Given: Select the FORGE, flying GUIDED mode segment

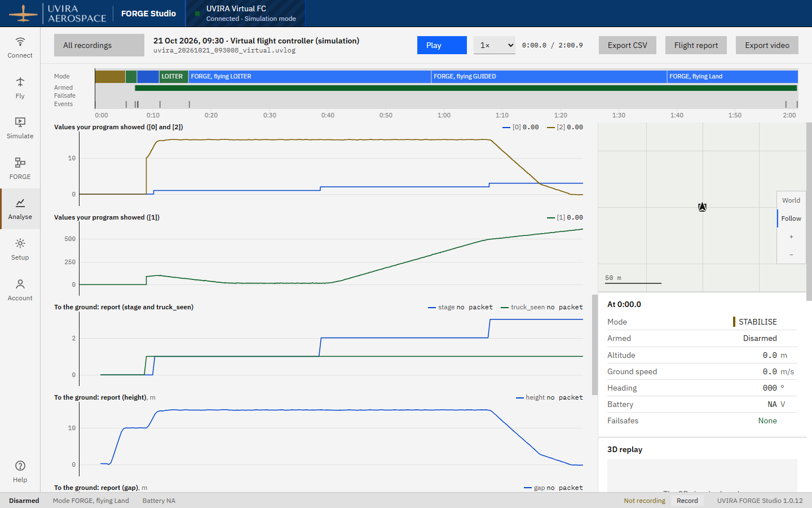Looking at the screenshot, I should 549,76.
